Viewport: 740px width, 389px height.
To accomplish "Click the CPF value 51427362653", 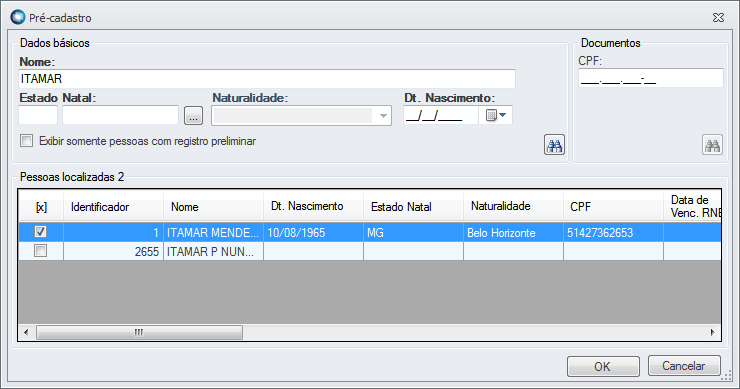I will pyautogui.click(x=614, y=232).
